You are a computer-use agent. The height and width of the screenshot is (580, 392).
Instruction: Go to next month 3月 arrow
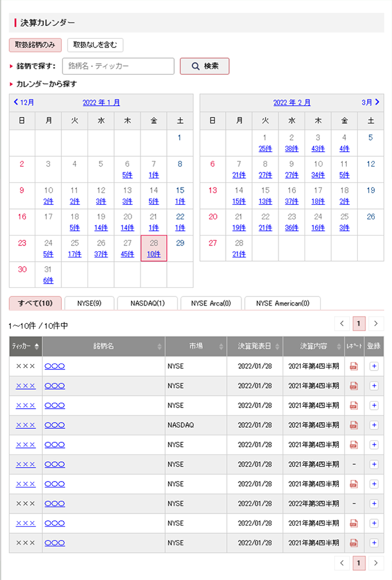click(x=371, y=102)
